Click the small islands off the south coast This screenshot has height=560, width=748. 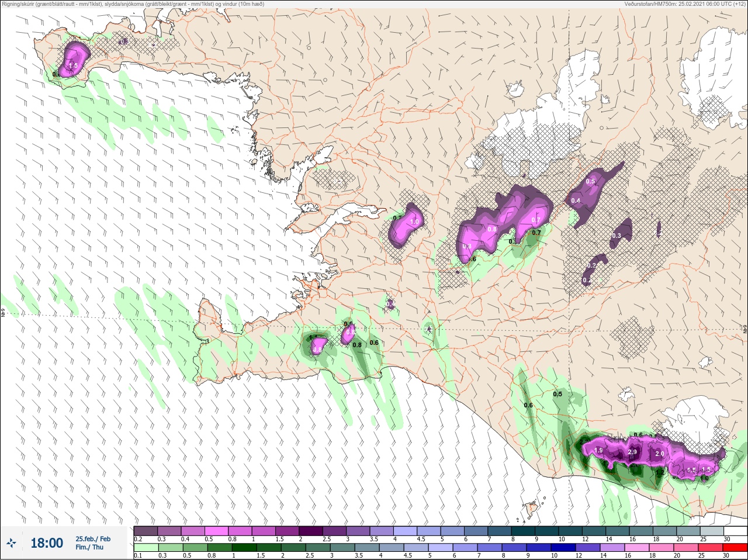[x=531, y=508]
